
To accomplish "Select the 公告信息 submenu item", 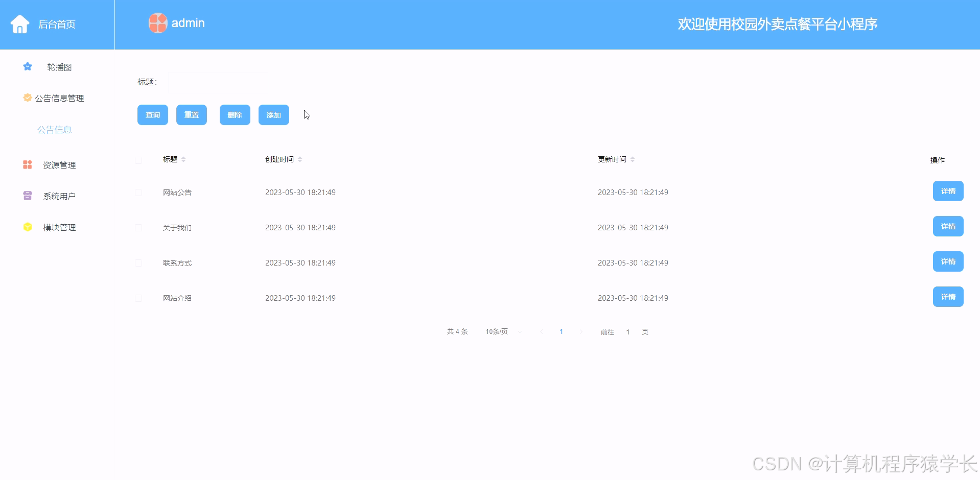I will point(55,130).
